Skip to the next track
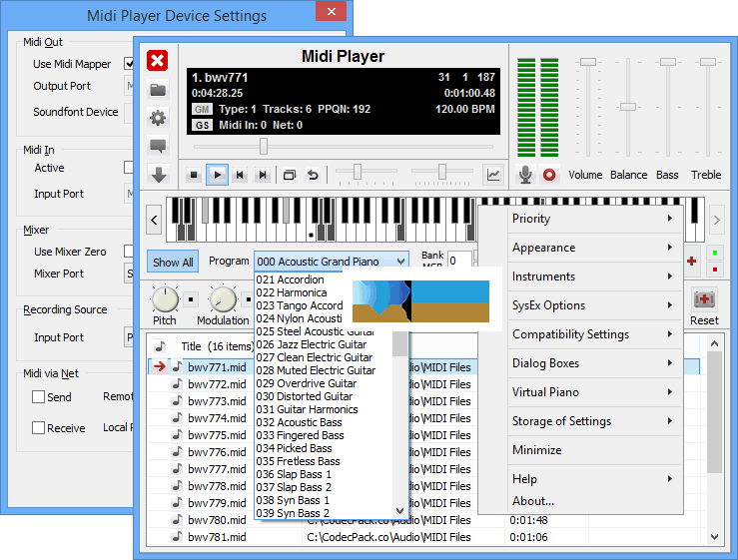 [263, 175]
